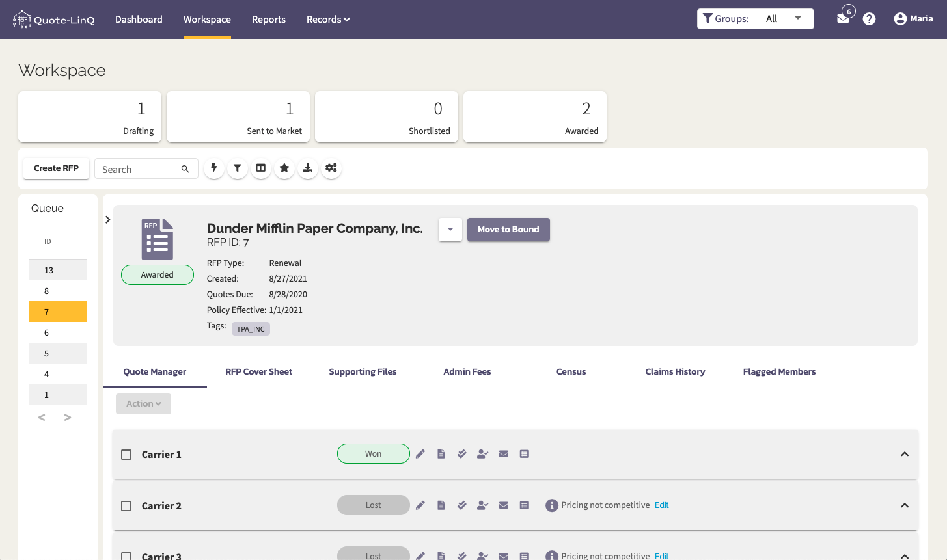Check the Carrier 1 checkbox
The image size is (947, 560).
(126, 455)
